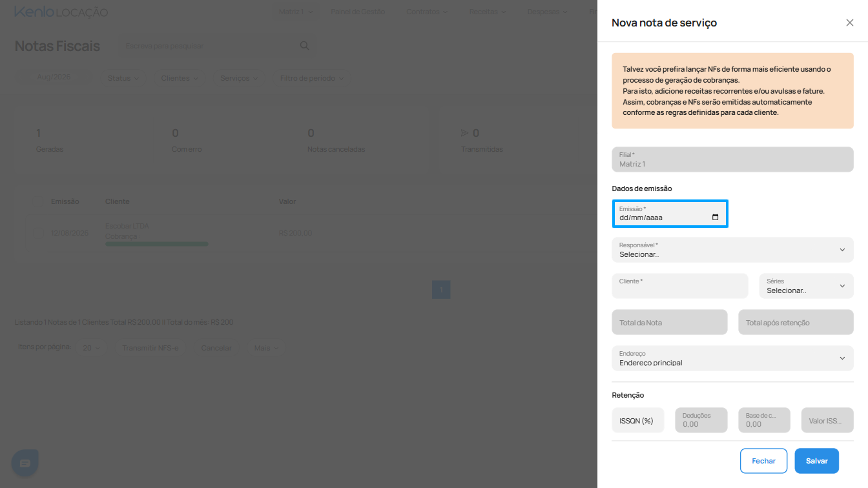The width and height of the screenshot is (868, 488).
Task: Open the Contratos menu
Action: point(427,12)
